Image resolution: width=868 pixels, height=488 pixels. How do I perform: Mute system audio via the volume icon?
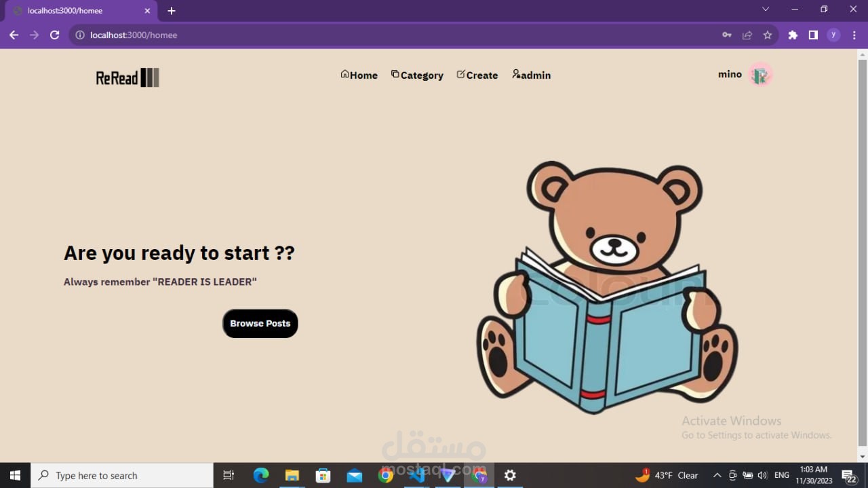pyautogui.click(x=762, y=475)
